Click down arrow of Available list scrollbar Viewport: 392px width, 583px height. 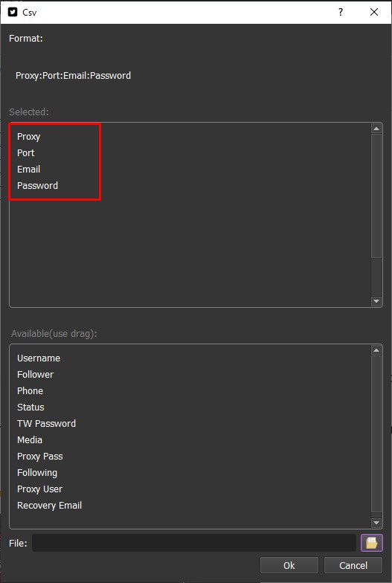pos(376,523)
